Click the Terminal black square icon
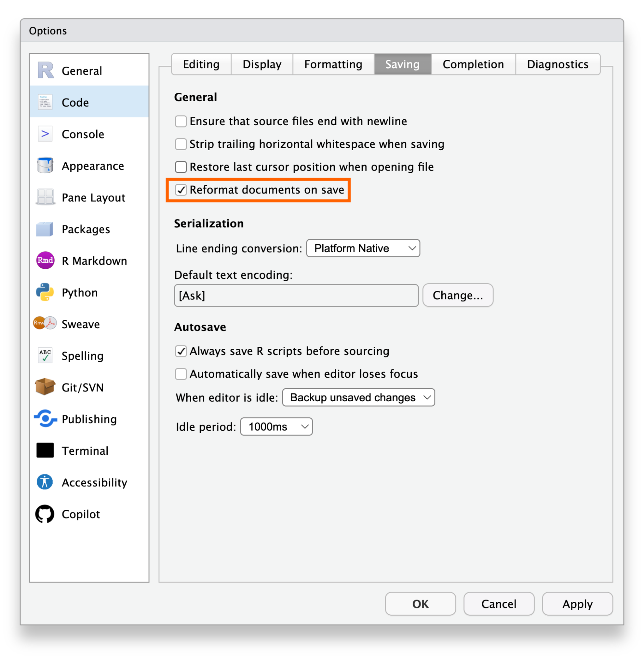Image resolution: width=644 pixels, height=657 pixels. coord(45,450)
